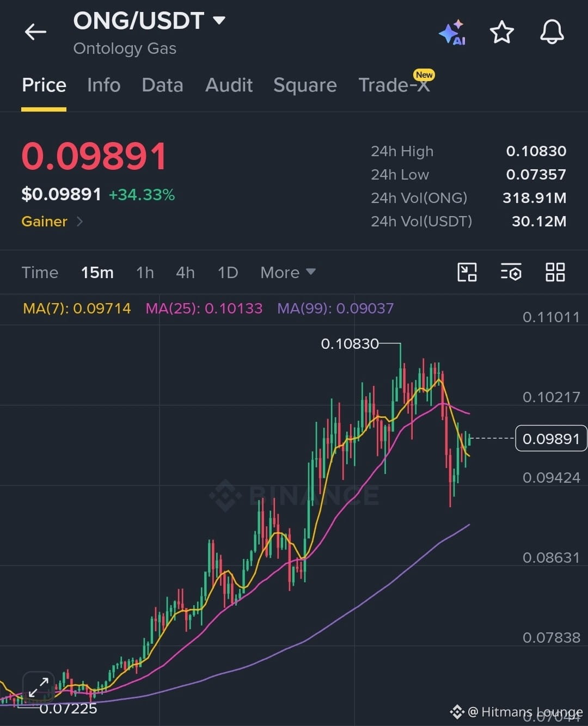
Task: Add ONG/USDT to favorites with the star
Action: tap(501, 32)
